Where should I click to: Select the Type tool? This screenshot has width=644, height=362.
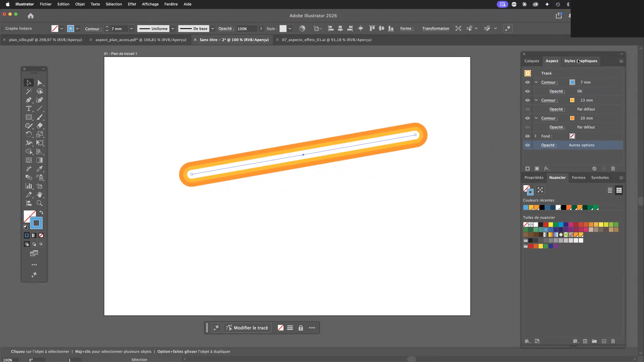28,109
